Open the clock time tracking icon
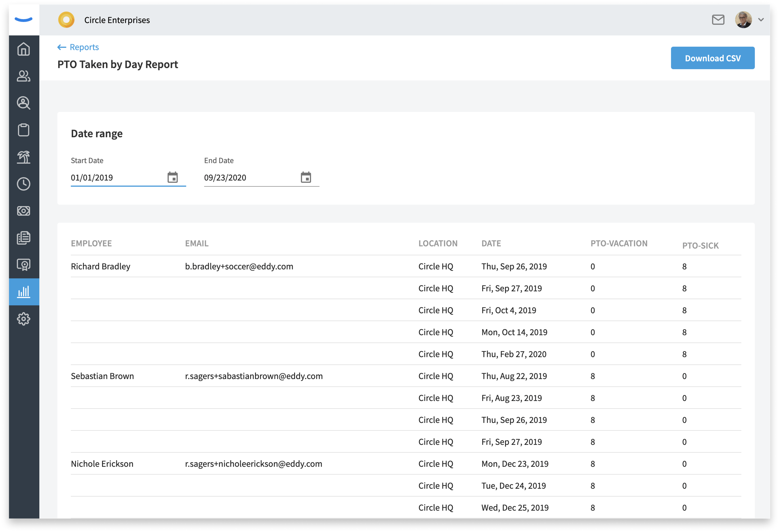 tap(24, 184)
